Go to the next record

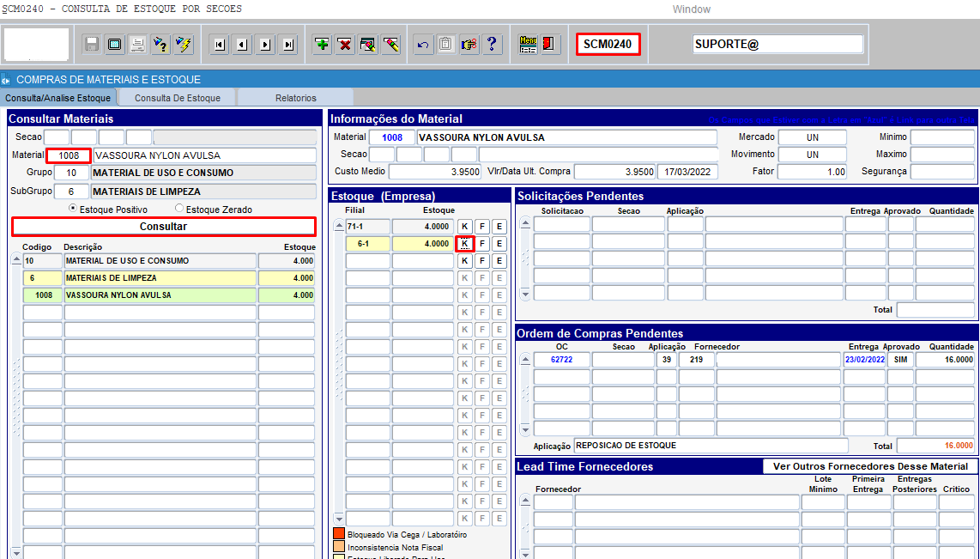coord(266,45)
